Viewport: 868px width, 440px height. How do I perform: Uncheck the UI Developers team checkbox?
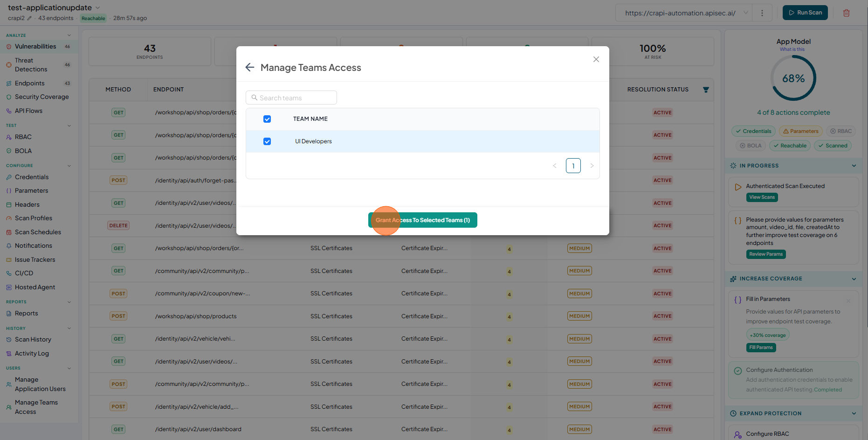click(x=267, y=141)
